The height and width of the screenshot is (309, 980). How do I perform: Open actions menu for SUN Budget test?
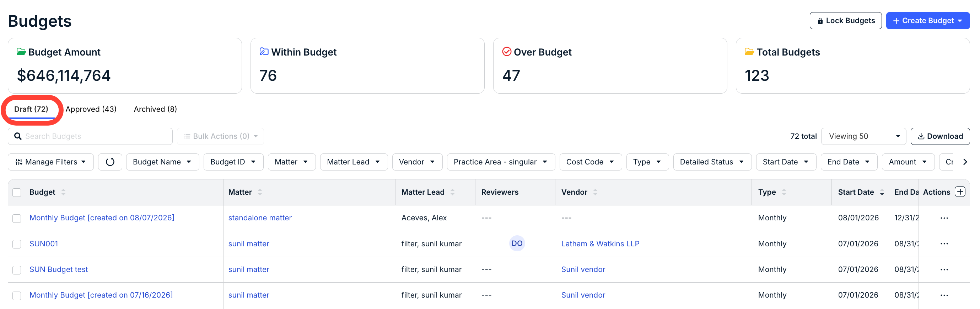click(944, 270)
